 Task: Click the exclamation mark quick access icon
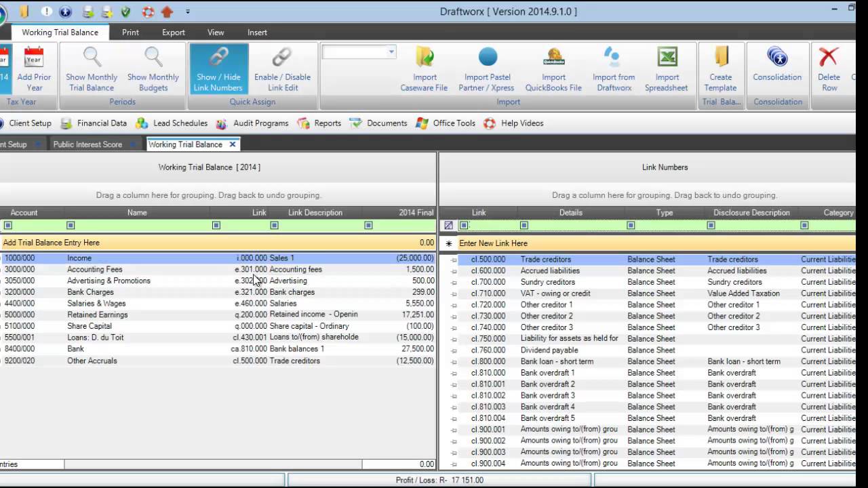(46, 12)
